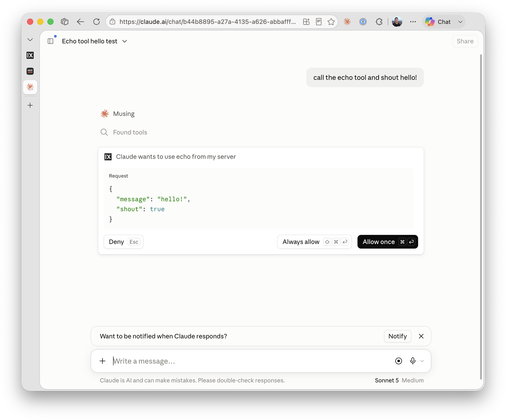This screenshot has height=420, width=506.
Task: Start voice input with the microphone icon
Action: (413, 361)
